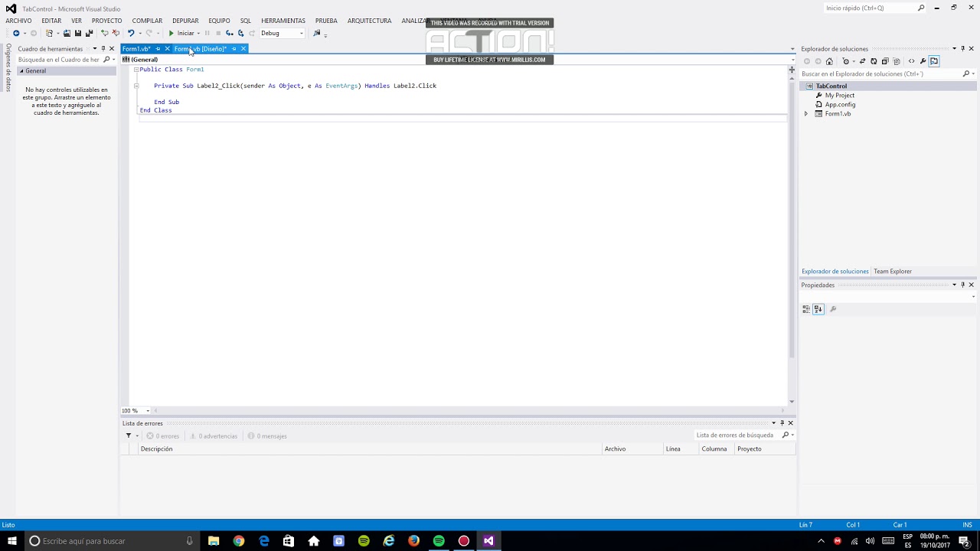Screen dimensions: 980x551
Task: Collapse the Public Class Form1 code block
Action: (x=136, y=70)
